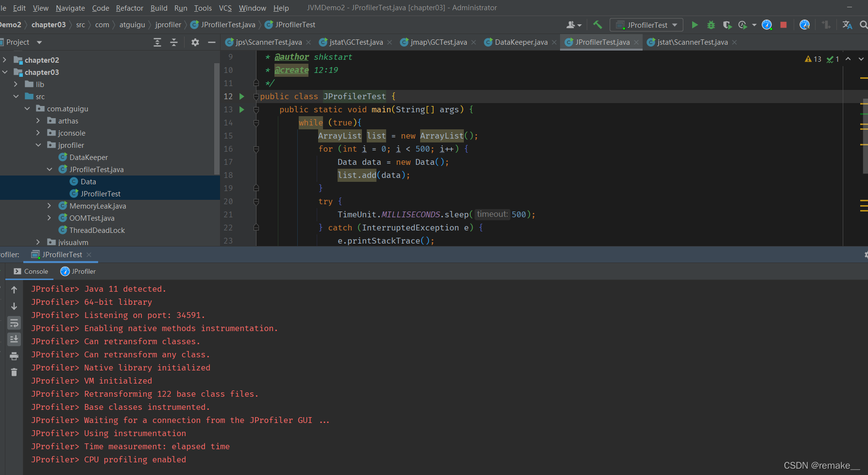Open the Refactor menu
The height and width of the screenshot is (475, 868).
tap(130, 8)
